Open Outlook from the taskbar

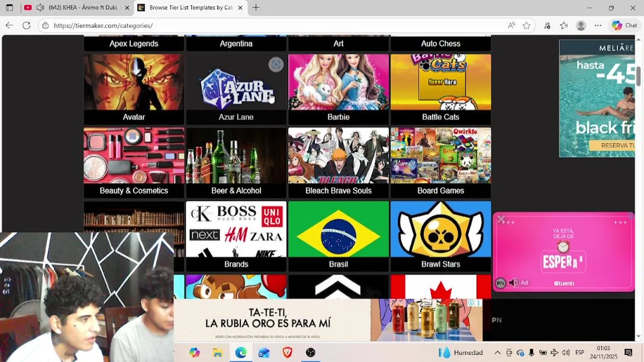[x=264, y=352]
